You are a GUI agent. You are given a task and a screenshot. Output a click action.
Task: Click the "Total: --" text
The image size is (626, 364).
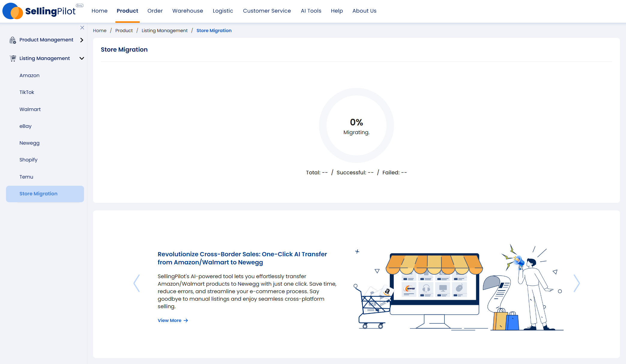(317, 173)
